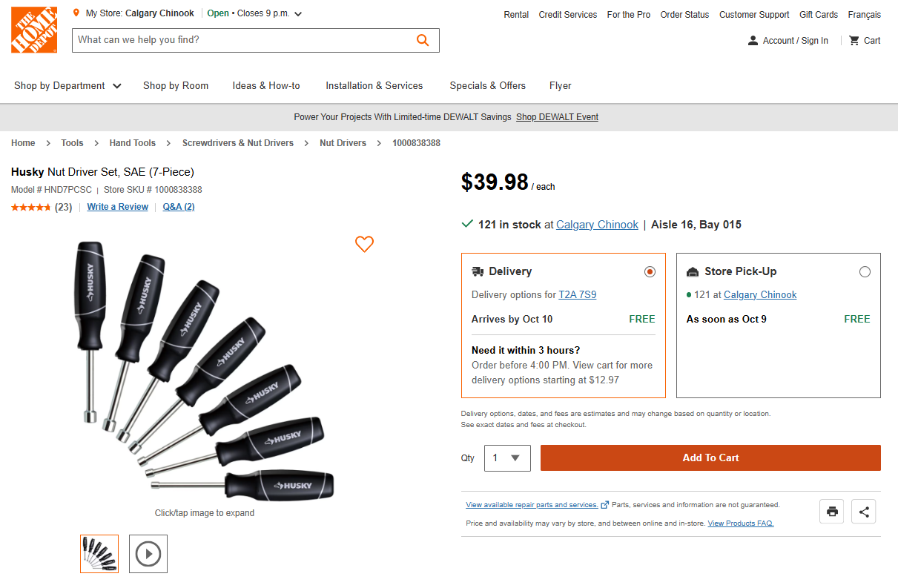
Task: Play the product video thumbnail
Action: [x=148, y=554]
